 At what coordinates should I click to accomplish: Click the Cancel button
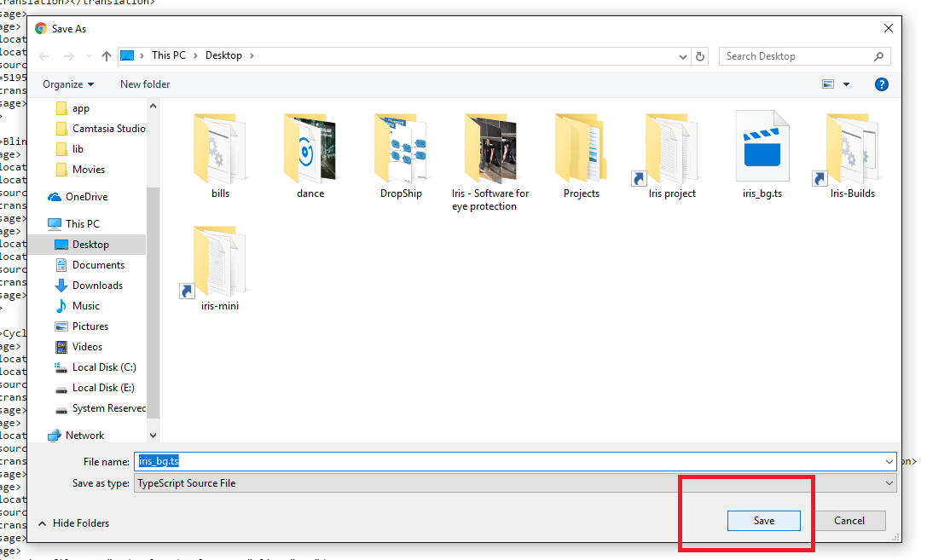click(849, 521)
